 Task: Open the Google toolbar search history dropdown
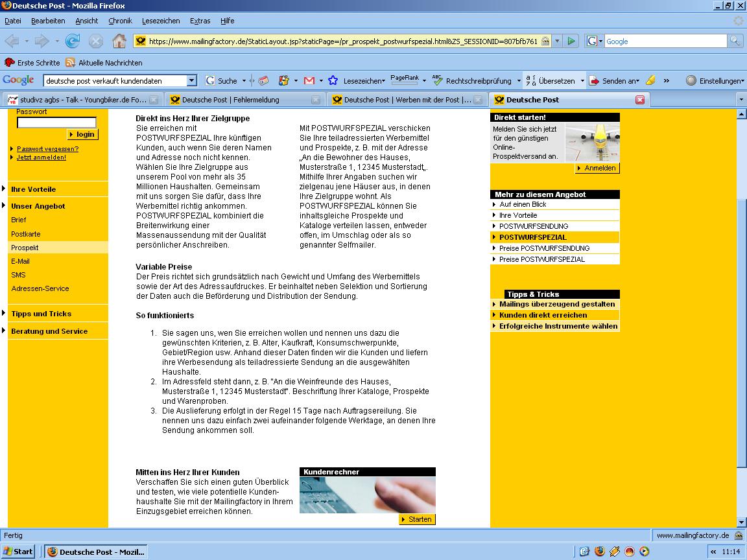point(191,81)
